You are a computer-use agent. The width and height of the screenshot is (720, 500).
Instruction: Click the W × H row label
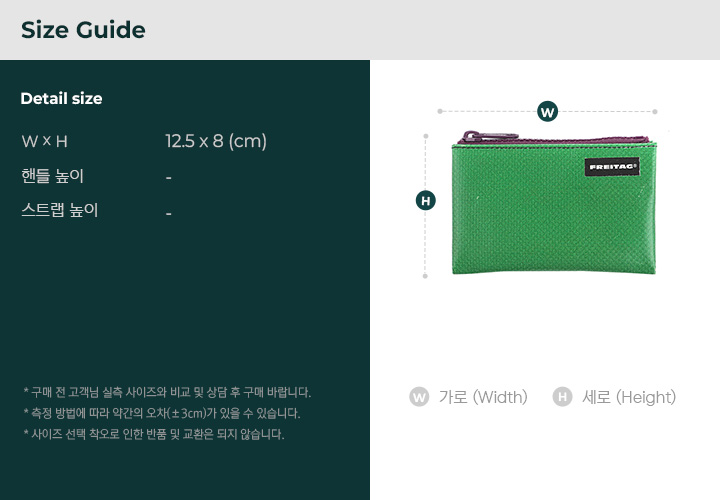point(45,141)
